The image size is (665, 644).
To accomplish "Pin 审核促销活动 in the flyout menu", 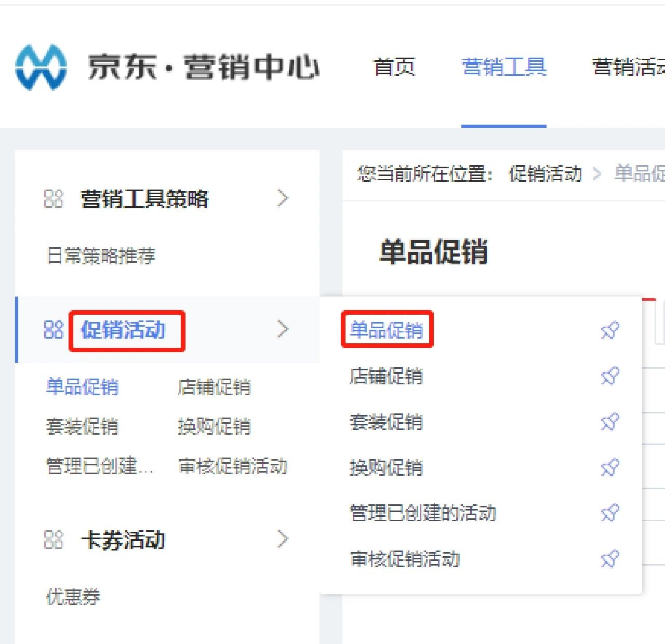I will pos(610,558).
